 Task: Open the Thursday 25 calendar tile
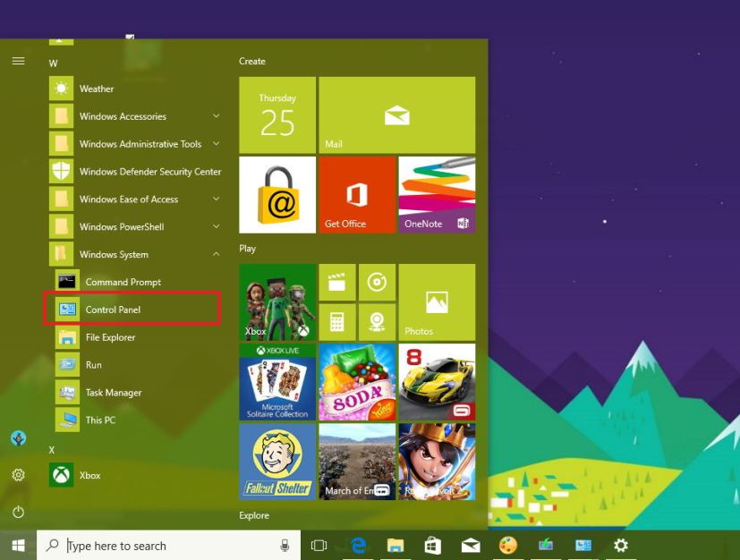click(x=277, y=115)
